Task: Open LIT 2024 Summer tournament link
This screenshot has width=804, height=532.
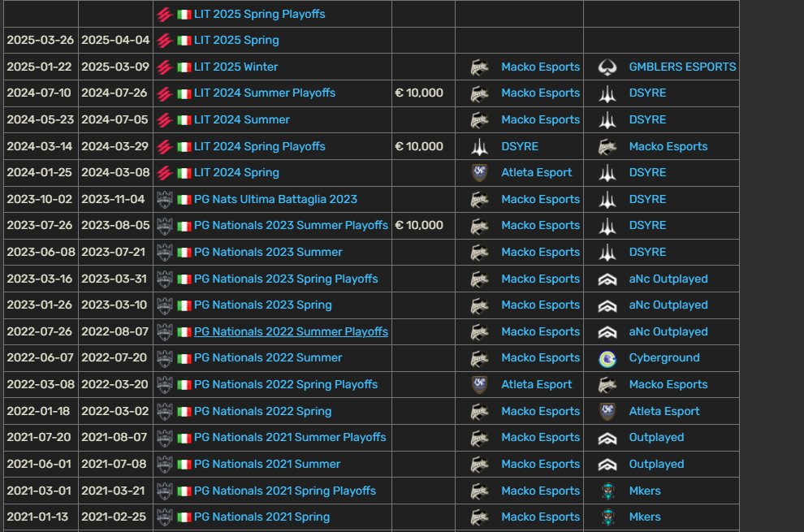Action: point(241,119)
